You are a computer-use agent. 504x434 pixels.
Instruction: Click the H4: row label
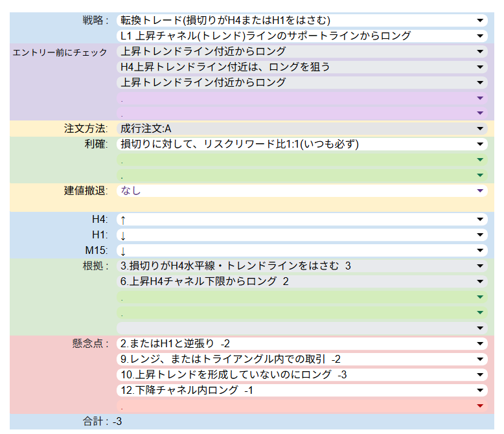(100, 219)
